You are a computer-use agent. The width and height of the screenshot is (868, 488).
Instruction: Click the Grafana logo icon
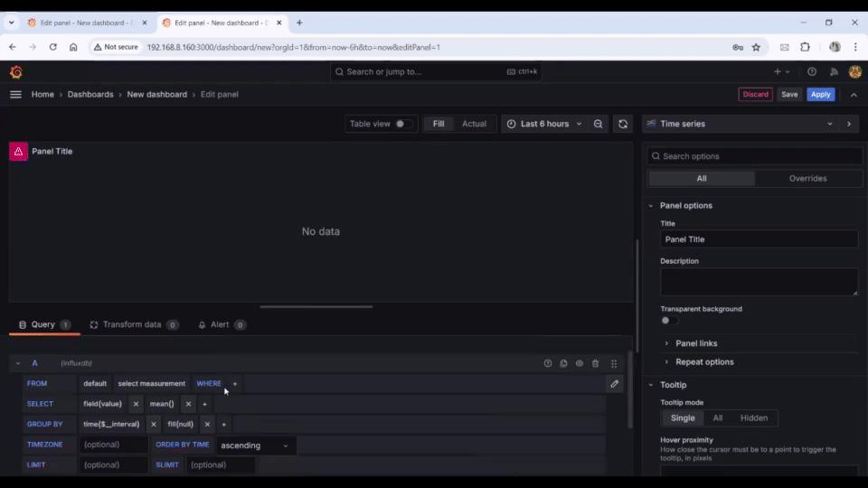15,72
